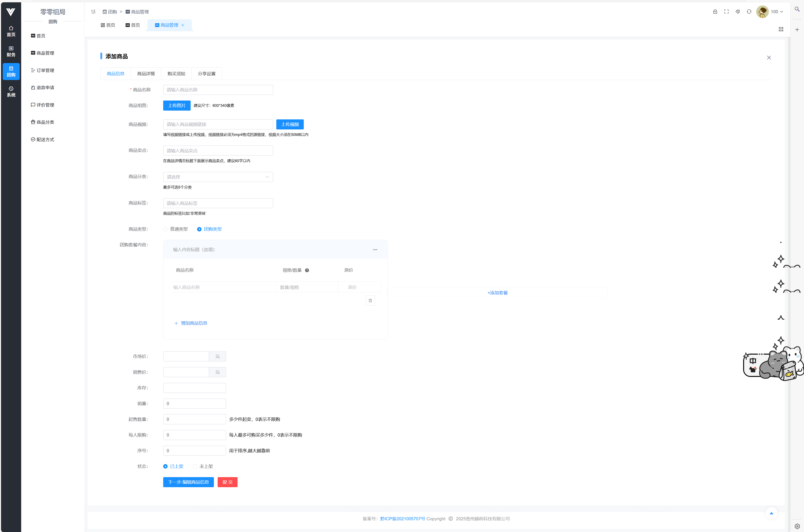Click the +添加套餐 link
804x532 pixels.
[497, 293]
